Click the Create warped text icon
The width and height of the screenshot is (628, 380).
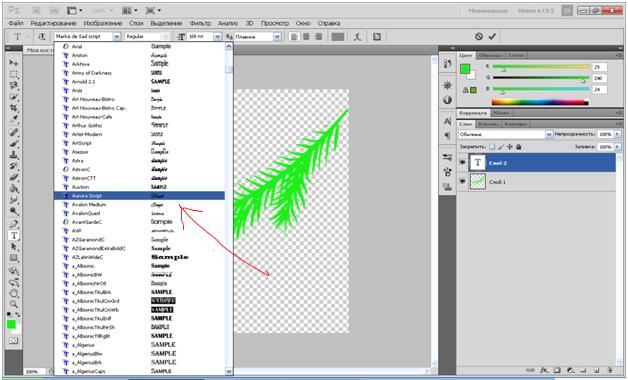tap(358, 37)
